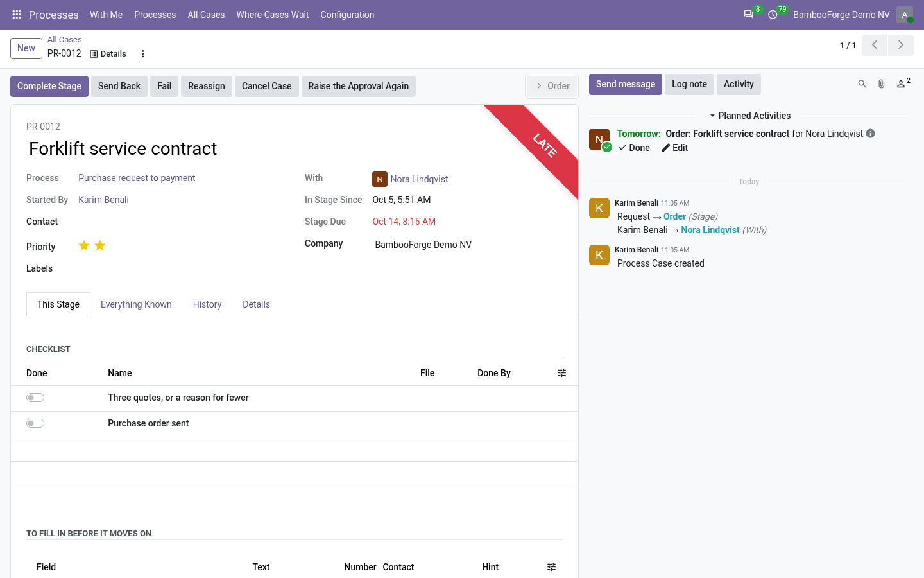The image size is (924, 578).
Task: Open the checklist column settings icon
Action: pyautogui.click(x=562, y=373)
